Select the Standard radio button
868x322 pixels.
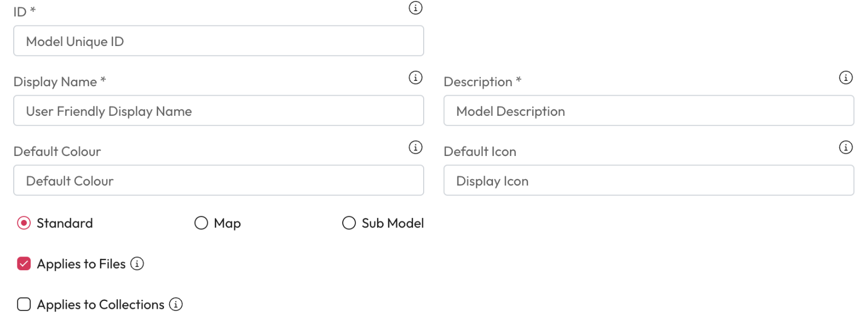pos(24,223)
